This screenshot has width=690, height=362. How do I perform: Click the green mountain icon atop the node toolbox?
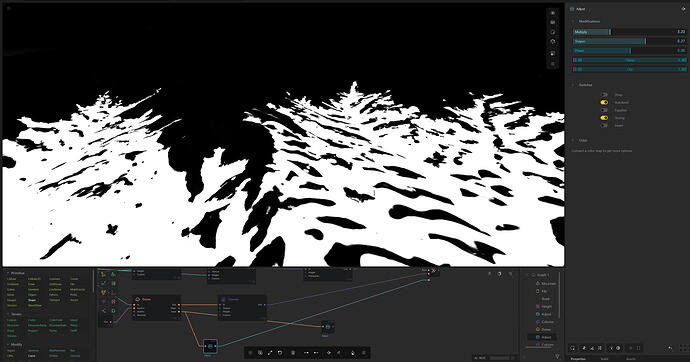113,274
